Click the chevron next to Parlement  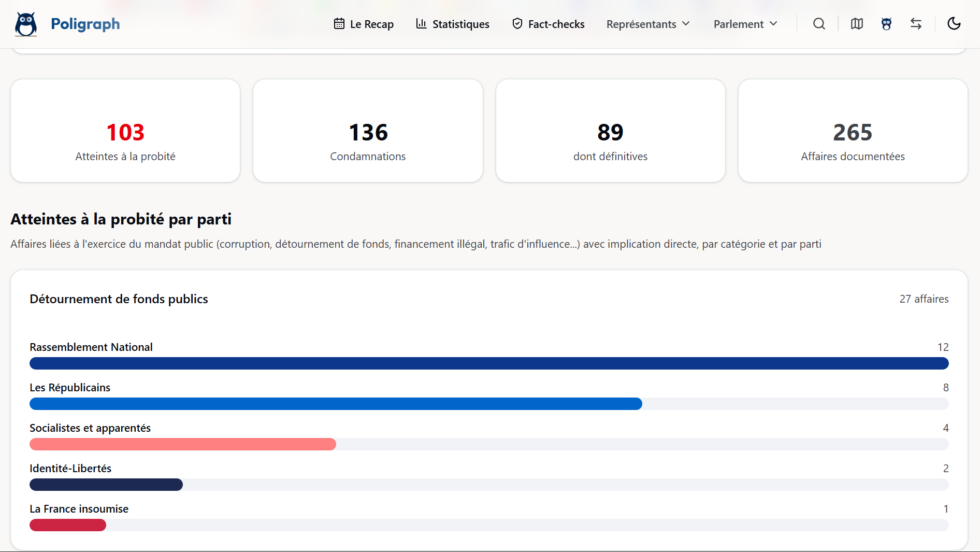774,24
